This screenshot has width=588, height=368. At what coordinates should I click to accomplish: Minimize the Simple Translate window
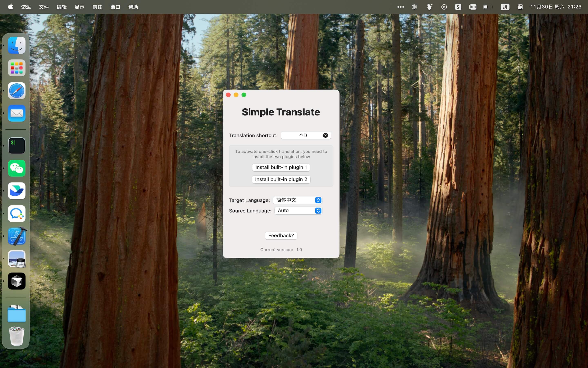tap(236, 95)
